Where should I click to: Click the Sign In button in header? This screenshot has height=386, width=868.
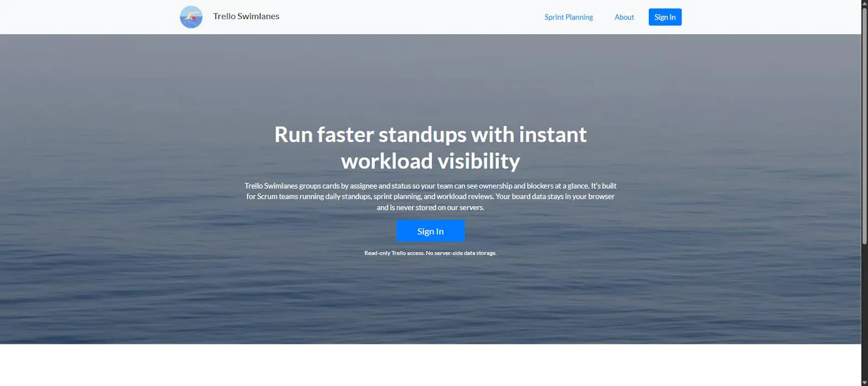[665, 17]
